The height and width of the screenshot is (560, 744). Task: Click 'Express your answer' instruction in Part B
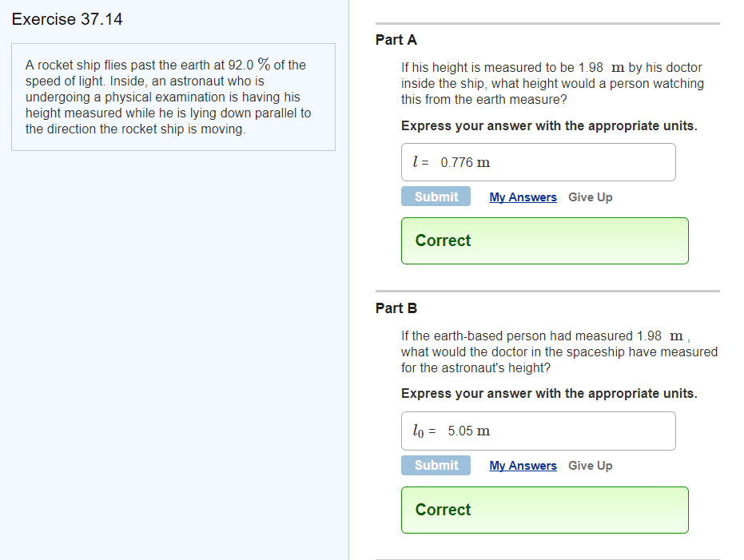click(x=549, y=394)
